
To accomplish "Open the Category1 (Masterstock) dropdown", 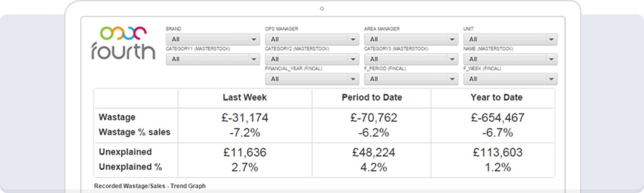I will [x=213, y=59].
